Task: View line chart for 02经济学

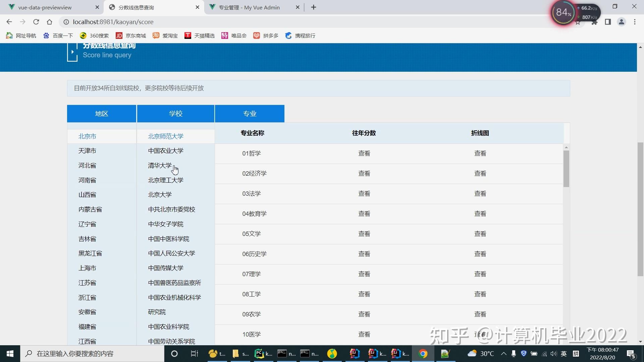Action: (x=480, y=174)
